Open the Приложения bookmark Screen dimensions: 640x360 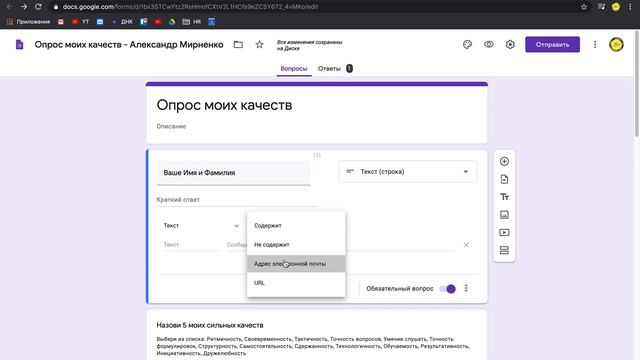28,22
